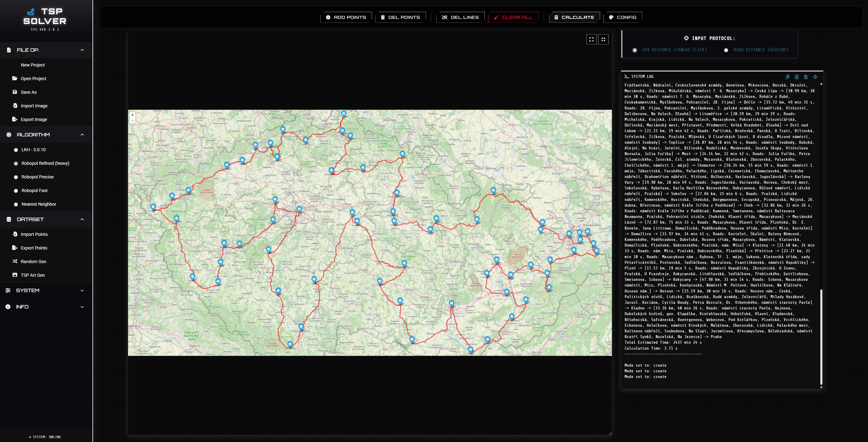Open the Import Image menu entry
Viewport: 868px width, 442px height.
34,106
